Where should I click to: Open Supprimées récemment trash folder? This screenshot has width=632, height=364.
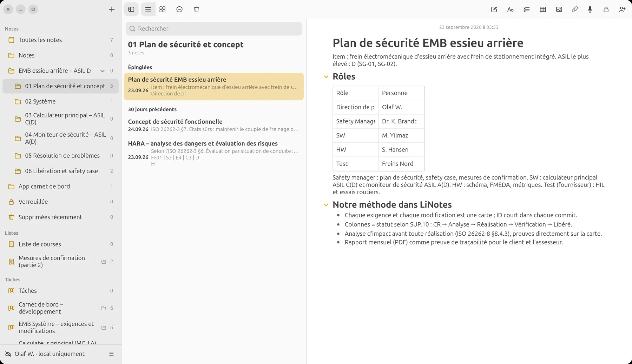tap(61, 217)
